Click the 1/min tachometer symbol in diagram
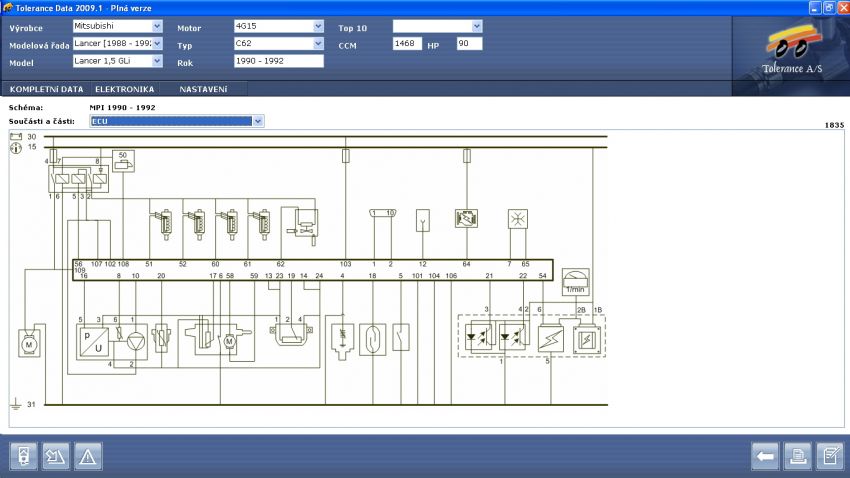The width and height of the screenshot is (850, 478). pyautogui.click(x=576, y=281)
